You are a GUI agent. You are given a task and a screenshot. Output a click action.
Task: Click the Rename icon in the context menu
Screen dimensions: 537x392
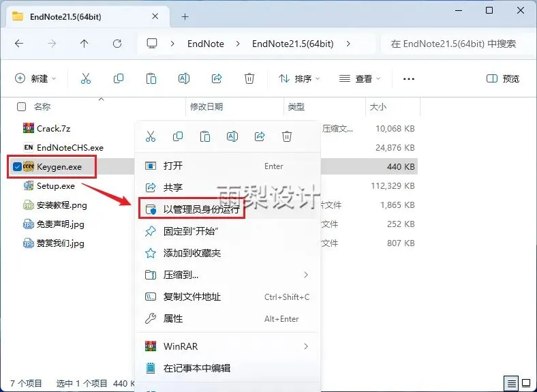point(232,136)
